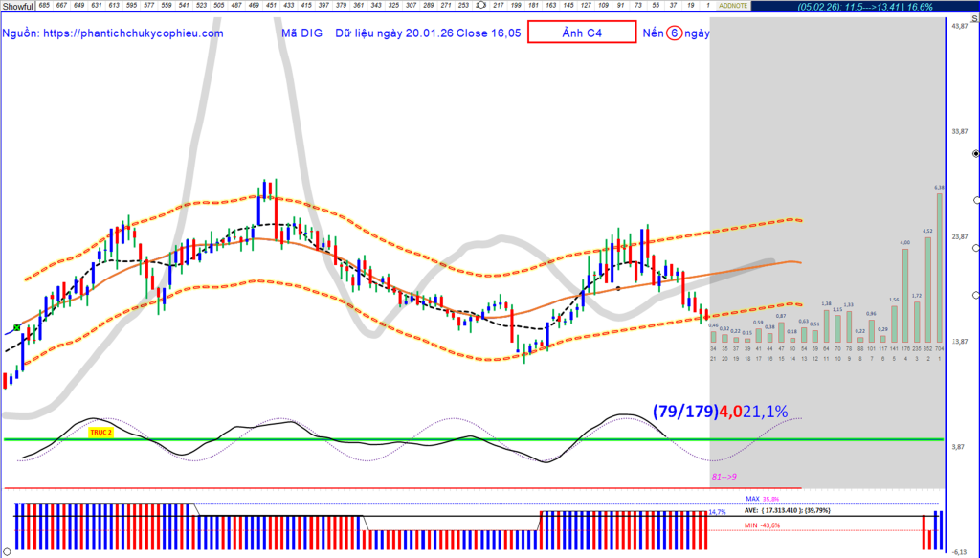The height and width of the screenshot is (558, 980).
Task: Select period 19 in the top strip
Action: tap(690, 6)
